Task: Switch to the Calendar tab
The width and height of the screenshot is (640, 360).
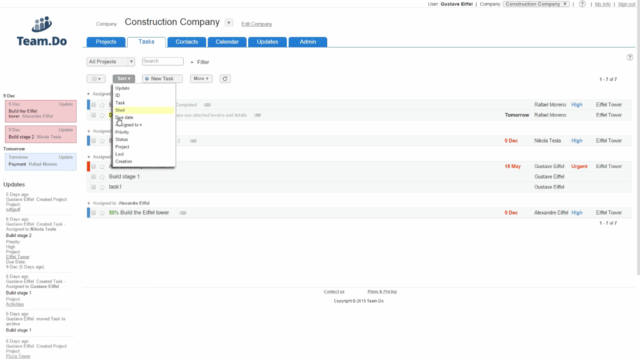Action: coord(227,42)
